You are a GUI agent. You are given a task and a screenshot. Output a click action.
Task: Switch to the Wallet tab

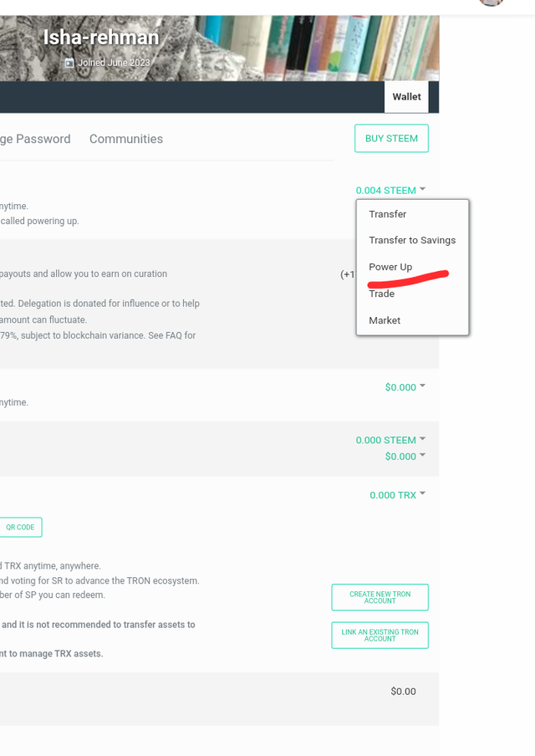tap(406, 97)
